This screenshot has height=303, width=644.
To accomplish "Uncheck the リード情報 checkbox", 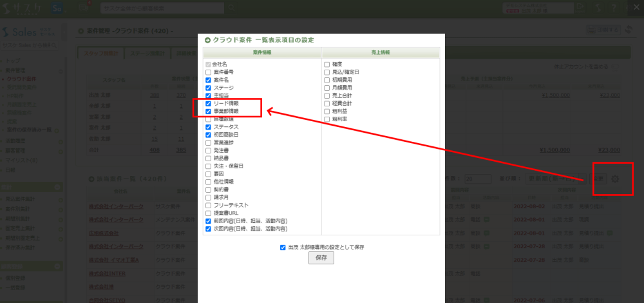I will pos(209,103).
